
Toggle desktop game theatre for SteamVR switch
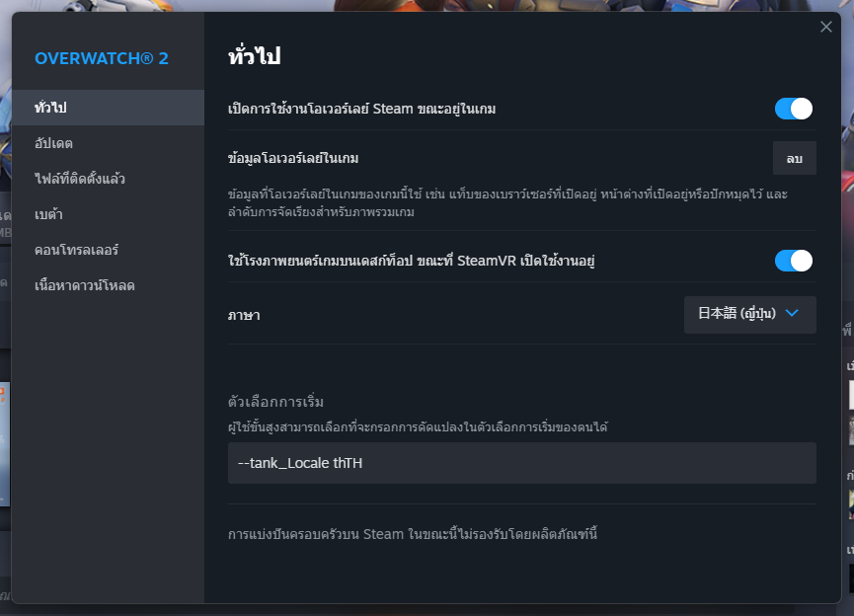click(794, 261)
